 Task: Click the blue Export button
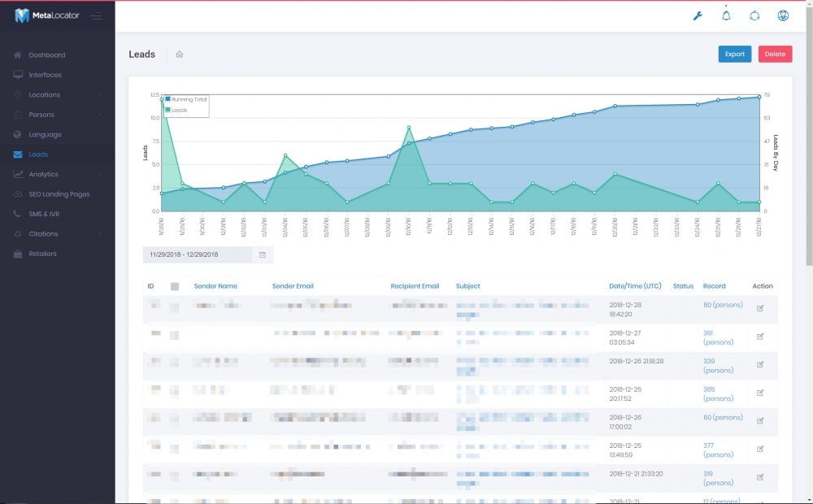tap(734, 54)
